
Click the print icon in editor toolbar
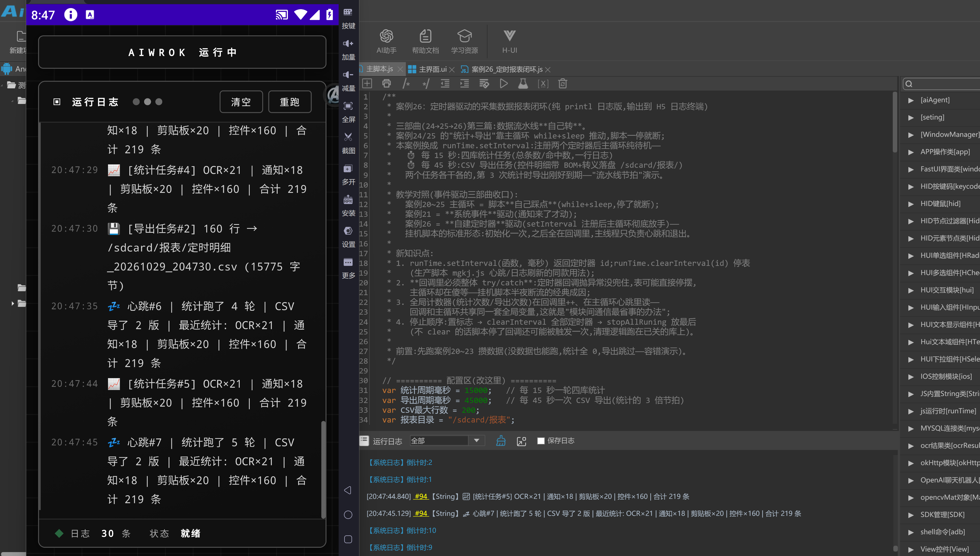click(387, 84)
